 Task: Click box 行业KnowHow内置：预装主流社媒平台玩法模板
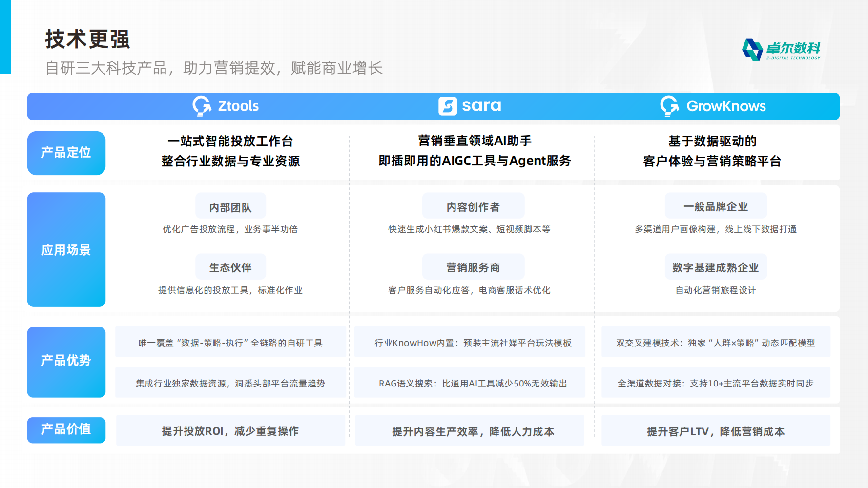pos(470,342)
